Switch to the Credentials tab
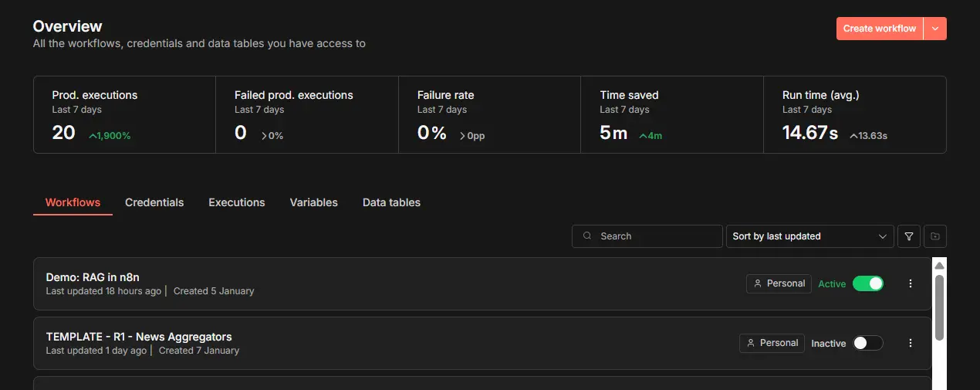The width and height of the screenshot is (980, 390). tap(154, 202)
